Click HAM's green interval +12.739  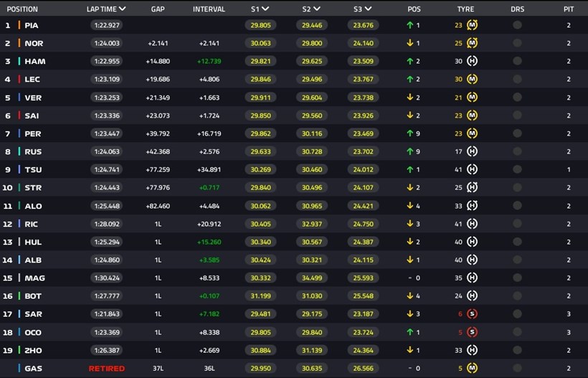[209, 62]
